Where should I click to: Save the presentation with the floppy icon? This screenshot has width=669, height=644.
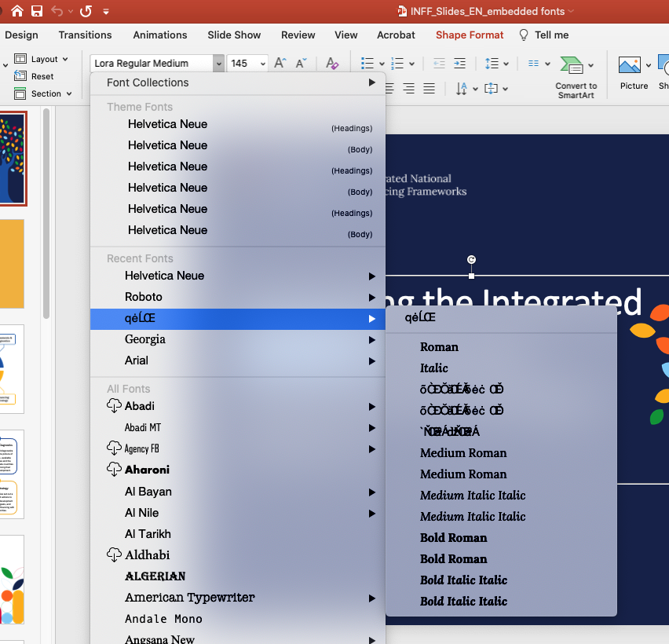pos(37,11)
